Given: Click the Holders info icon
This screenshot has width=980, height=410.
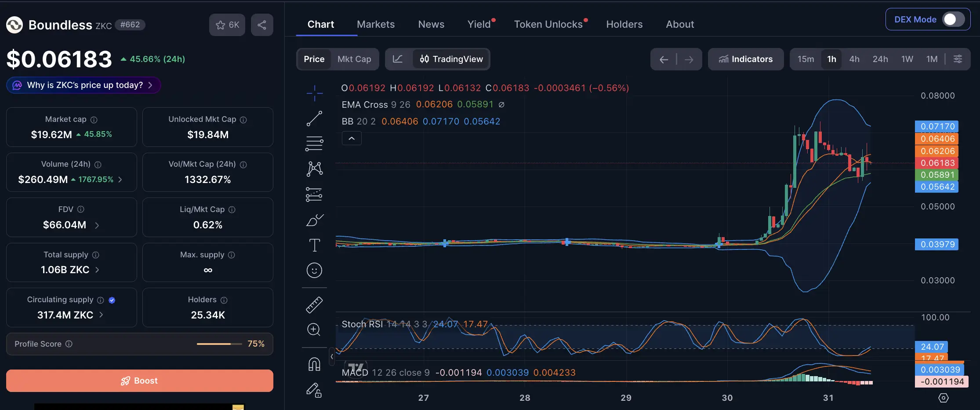Looking at the screenshot, I should [x=224, y=300].
